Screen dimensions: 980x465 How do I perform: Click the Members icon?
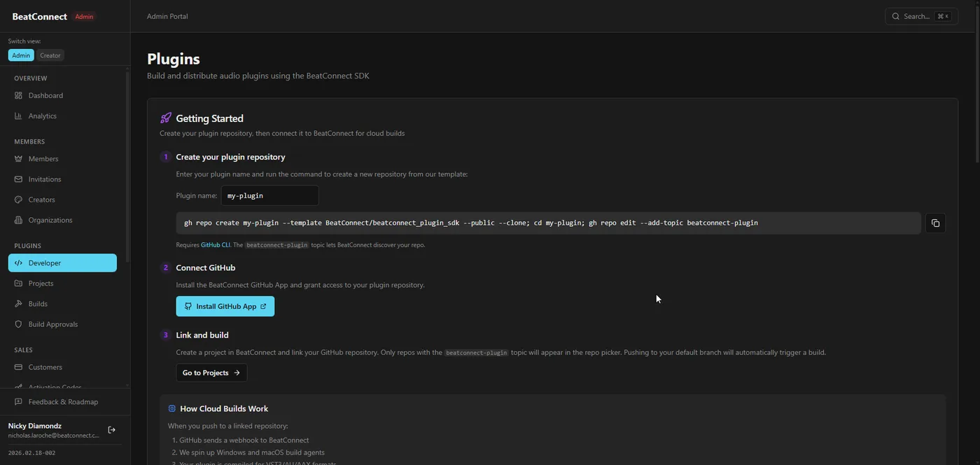pos(18,159)
